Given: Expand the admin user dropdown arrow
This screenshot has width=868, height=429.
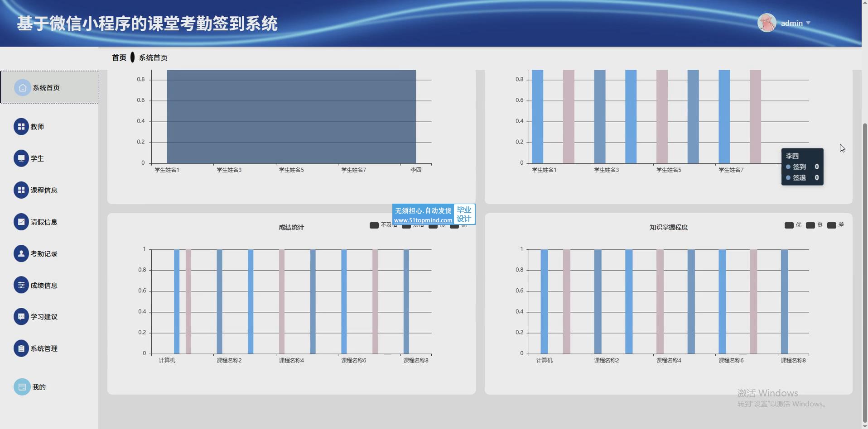Looking at the screenshot, I should (x=808, y=23).
